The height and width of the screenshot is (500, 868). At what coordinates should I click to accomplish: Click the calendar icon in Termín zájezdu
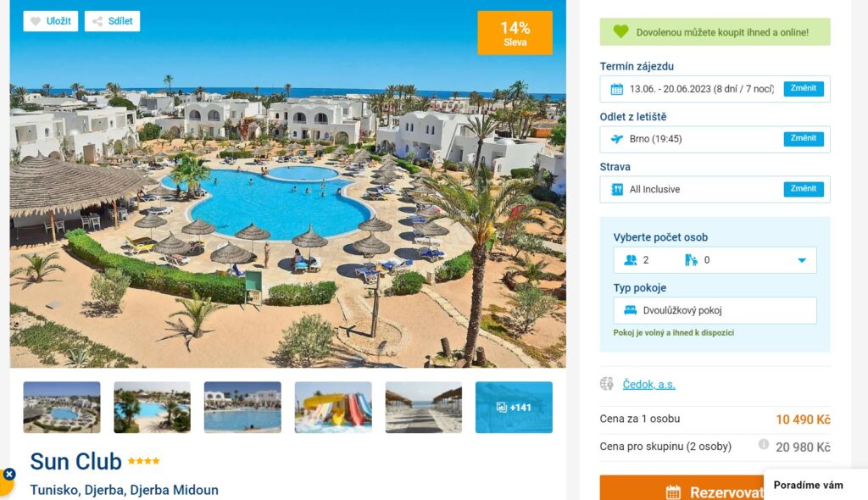(617, 89)
